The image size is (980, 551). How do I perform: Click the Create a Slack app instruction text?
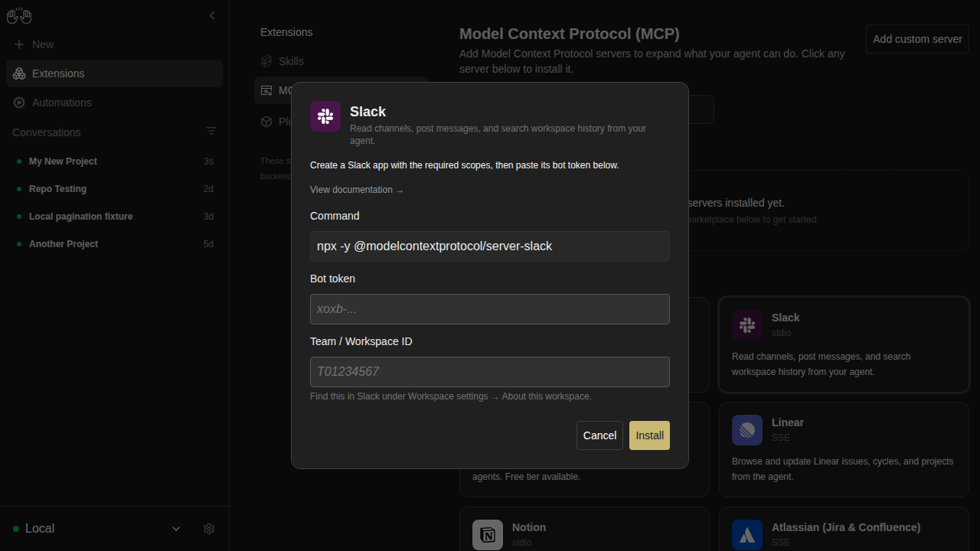tap(465, 165)
